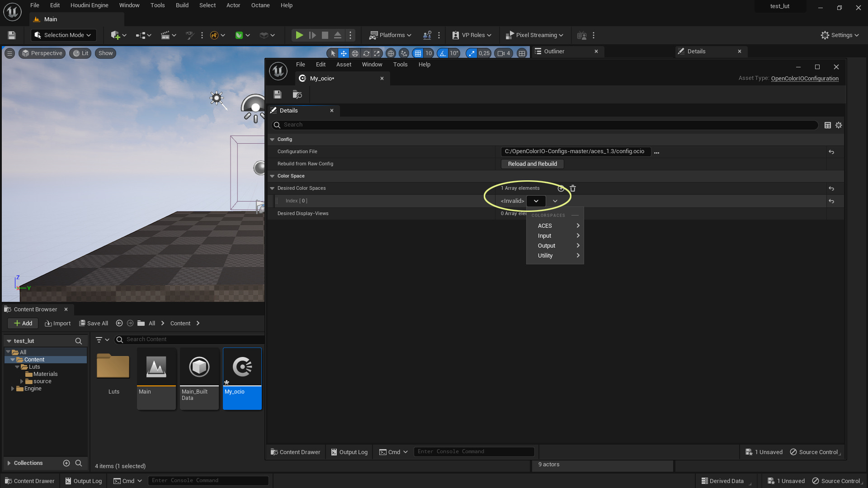Open rotation snap value 10° dropdown

[x=454, y=53]
